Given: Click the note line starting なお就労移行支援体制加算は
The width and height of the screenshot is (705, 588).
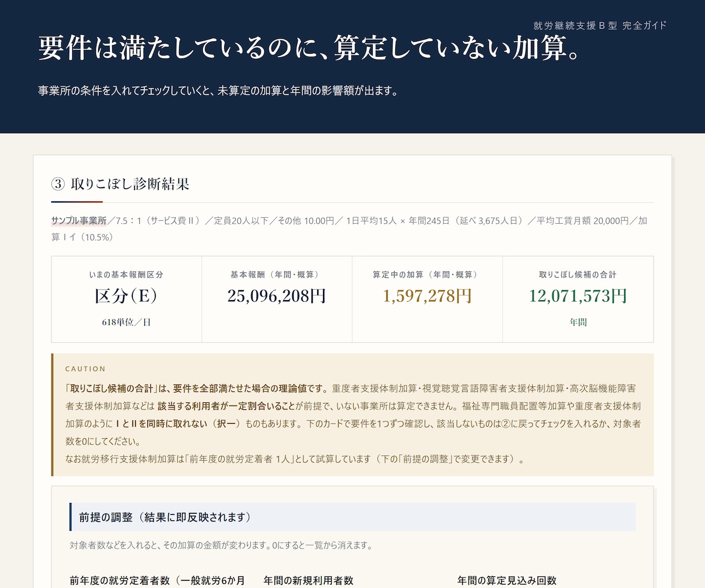Looking at the screenshot, I should click(x=295, y=459).
